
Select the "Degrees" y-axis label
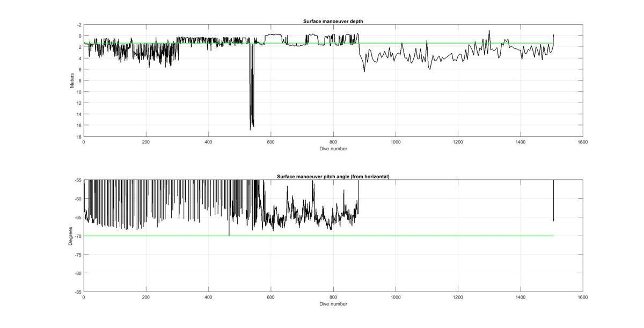pyautogui.click(x=71, y=236)
